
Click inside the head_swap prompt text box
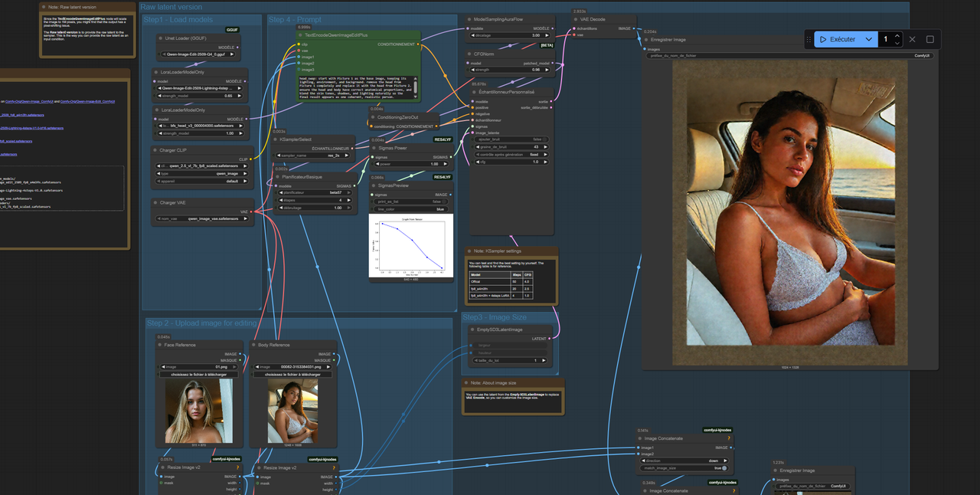356,87
